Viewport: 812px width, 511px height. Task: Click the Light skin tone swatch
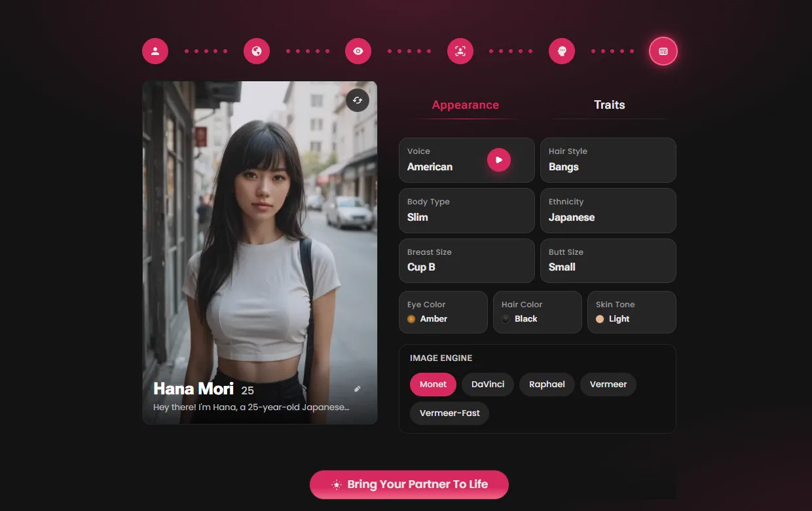click(x=600, y=319)
